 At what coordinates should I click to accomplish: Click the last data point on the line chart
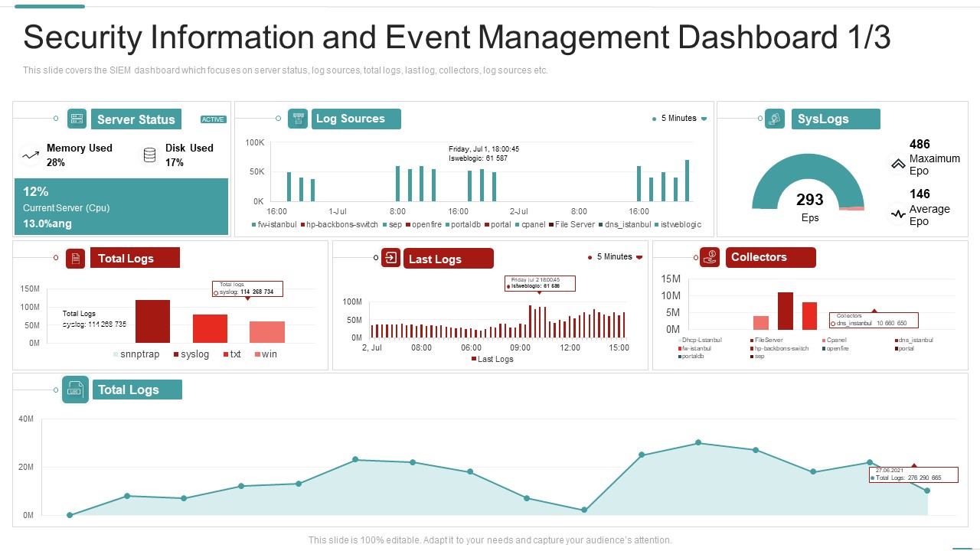click(927, 491)
